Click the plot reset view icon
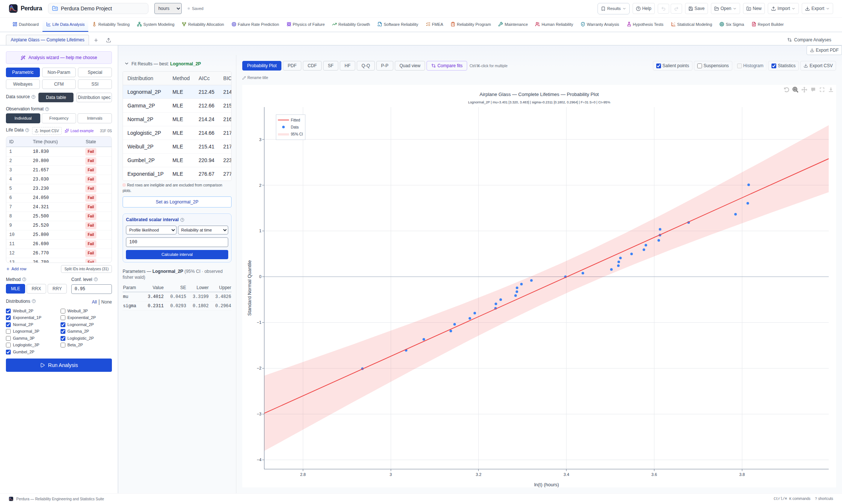This screenshot has height=504, width=842. point(787,90)
